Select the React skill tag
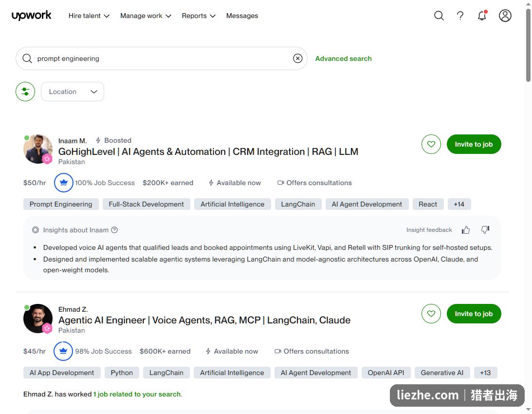The width and height of the screenshot is (532, 414). pos(428,204)
